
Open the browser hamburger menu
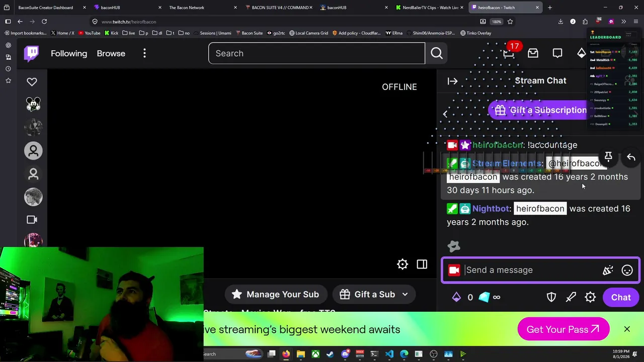[636, 22]
